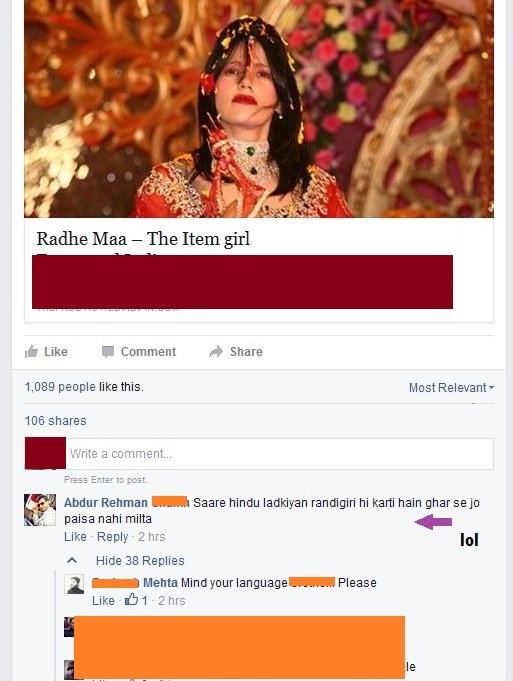Viewport: 513px width, 681px height.
Task: Click the thumbs-up Like icon under post
Action: tap(31, 351)
